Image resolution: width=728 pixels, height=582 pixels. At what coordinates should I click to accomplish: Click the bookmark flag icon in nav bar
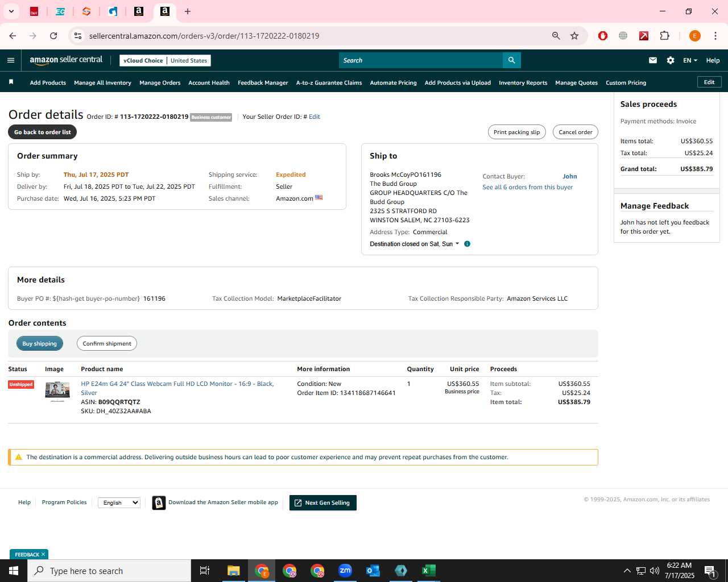click(x=11, y=82)
